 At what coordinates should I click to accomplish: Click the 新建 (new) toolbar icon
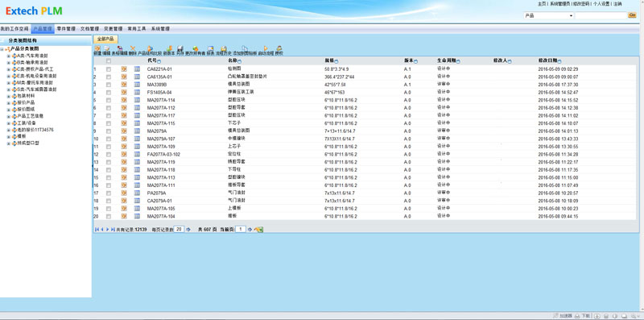[x=97, y=48]
